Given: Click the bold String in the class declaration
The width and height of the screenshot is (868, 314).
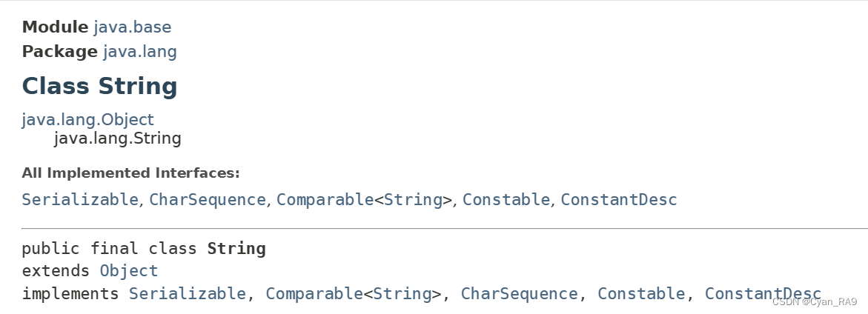Looking at the screenshot, I should [237, 249].
